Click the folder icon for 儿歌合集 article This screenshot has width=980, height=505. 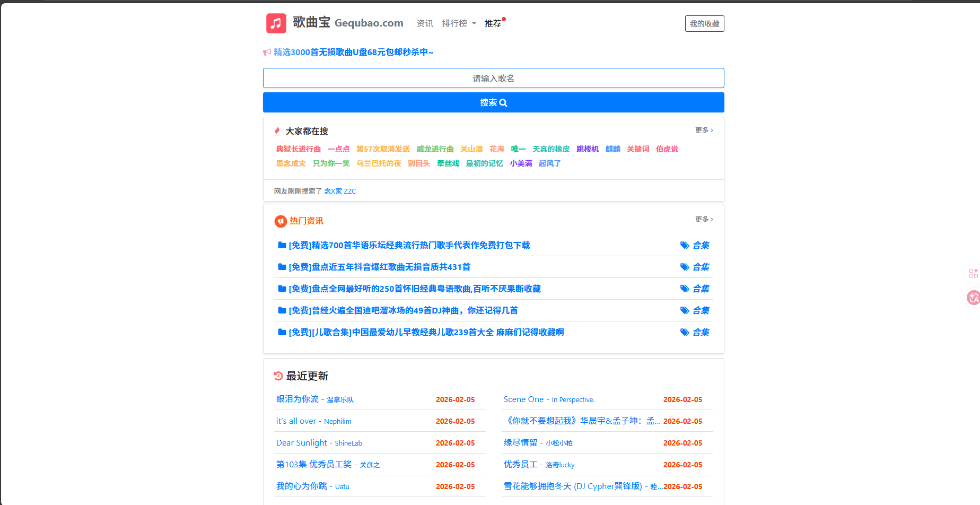pyautogui.click(x=282, y=332)
